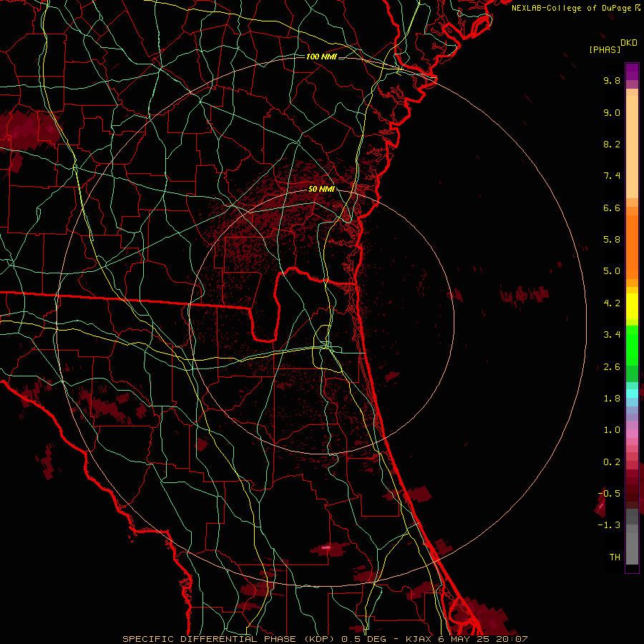The height and width of the screenshot is (644, 644).
Task: Click the 9.8 scale value
Action: [612, 80]
